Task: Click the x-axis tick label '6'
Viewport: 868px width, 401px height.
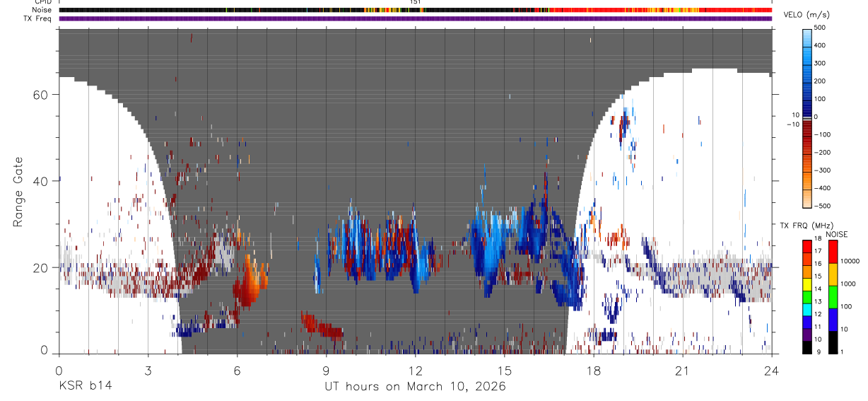Action: point(237,371)
